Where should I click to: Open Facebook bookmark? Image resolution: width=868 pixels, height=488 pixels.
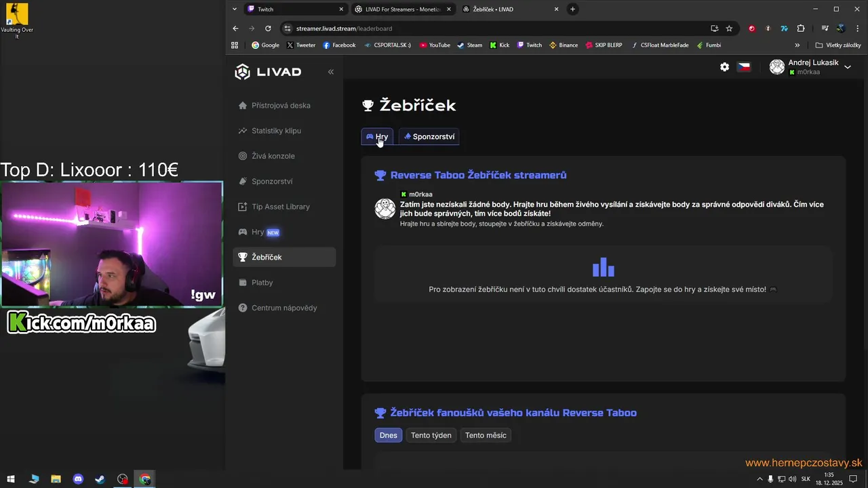click(x=339, y=45)
